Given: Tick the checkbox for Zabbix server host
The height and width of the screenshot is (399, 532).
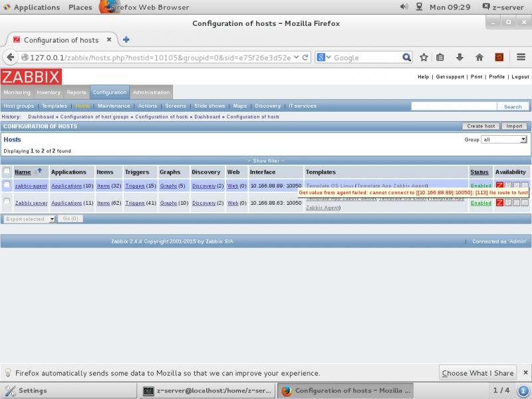Looking at the screenshot, I should [7, 201].
